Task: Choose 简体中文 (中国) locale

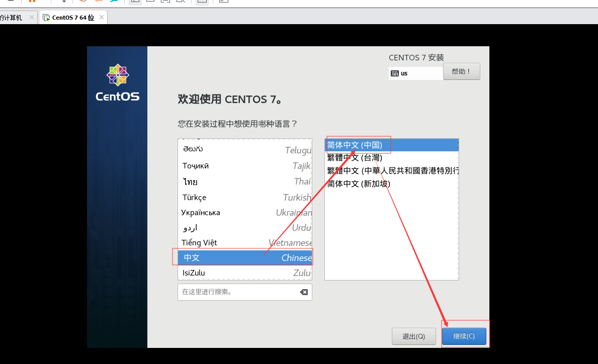Action: [392, 145]
